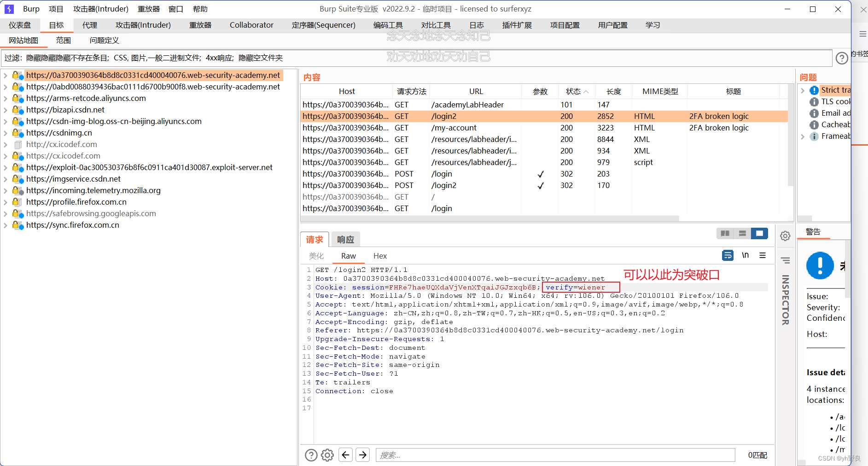
Task: Select the side-by-side layout icon
Action: click(725, 233)
